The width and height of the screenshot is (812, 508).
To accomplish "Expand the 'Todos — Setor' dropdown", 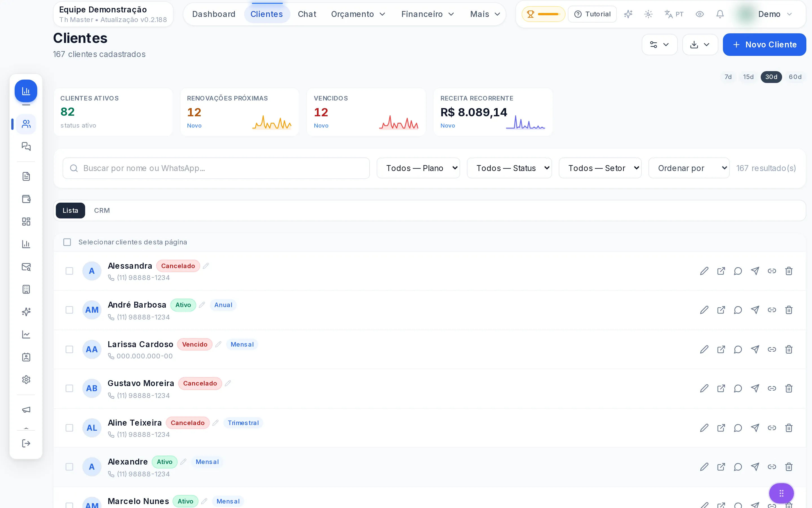I will click(600, 168).
